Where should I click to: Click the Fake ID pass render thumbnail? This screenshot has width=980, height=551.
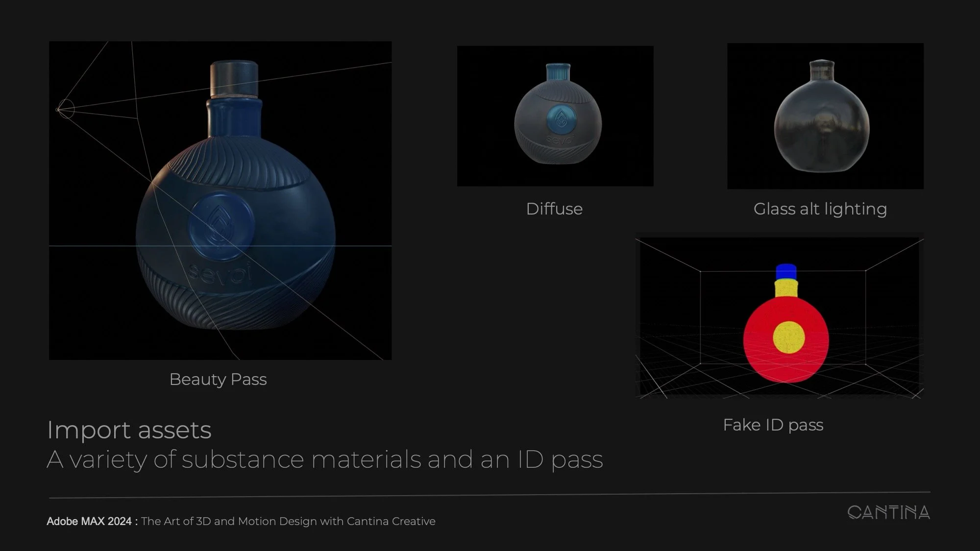pos(779,316)
